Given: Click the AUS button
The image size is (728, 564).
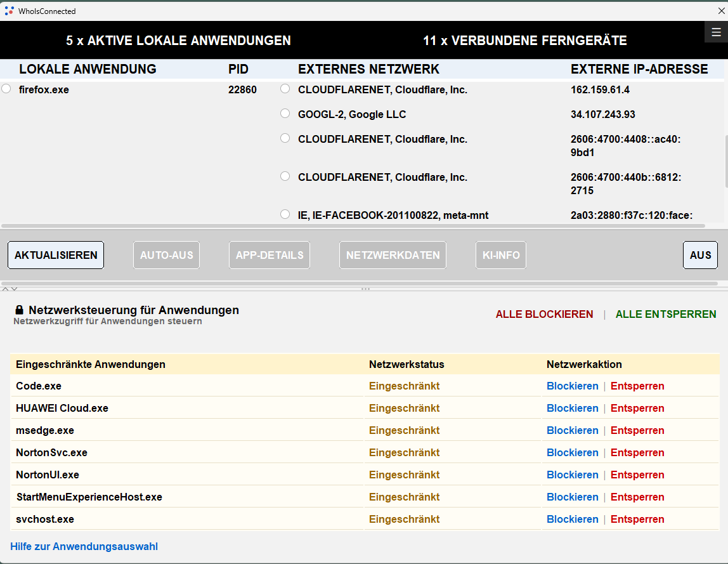Looking at the screenshot, I should [700, 255].
